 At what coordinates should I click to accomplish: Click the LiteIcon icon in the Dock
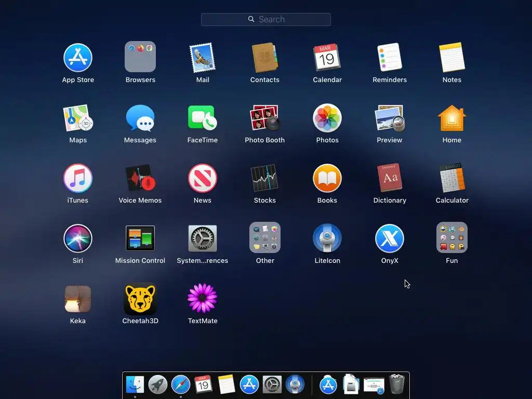coord(295,384)
